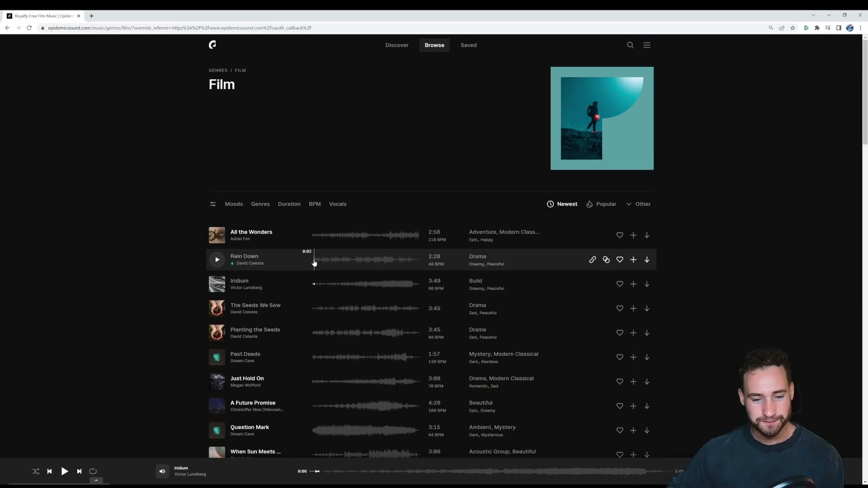The height and width of the screenshot is (488, 868).
Task: Favorite the Iridium track row
Action: pyautogui.click(x=620, y=284)
